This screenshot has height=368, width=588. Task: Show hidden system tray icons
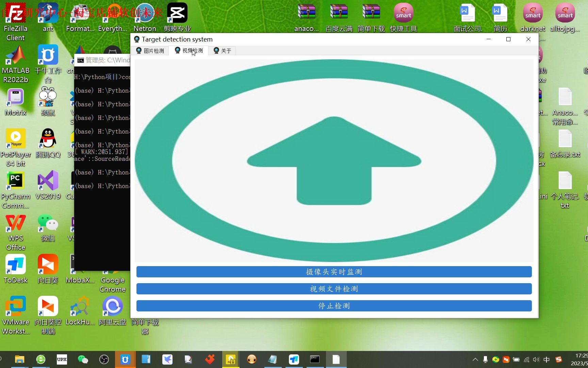(475, 359)
